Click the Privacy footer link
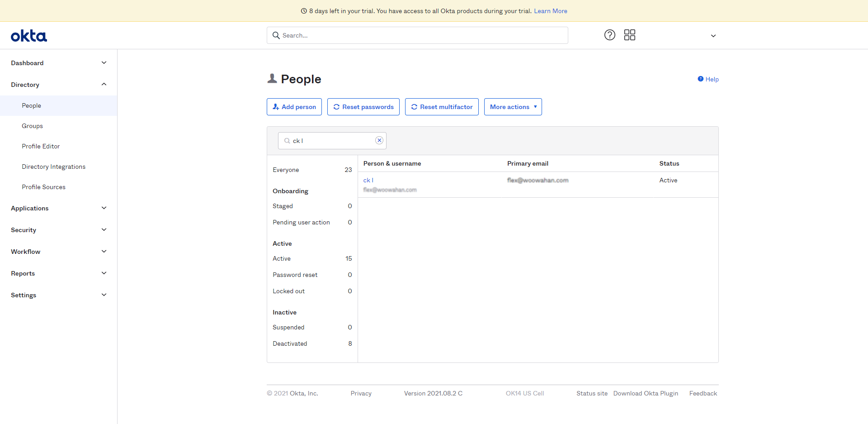 pos(361,393)
